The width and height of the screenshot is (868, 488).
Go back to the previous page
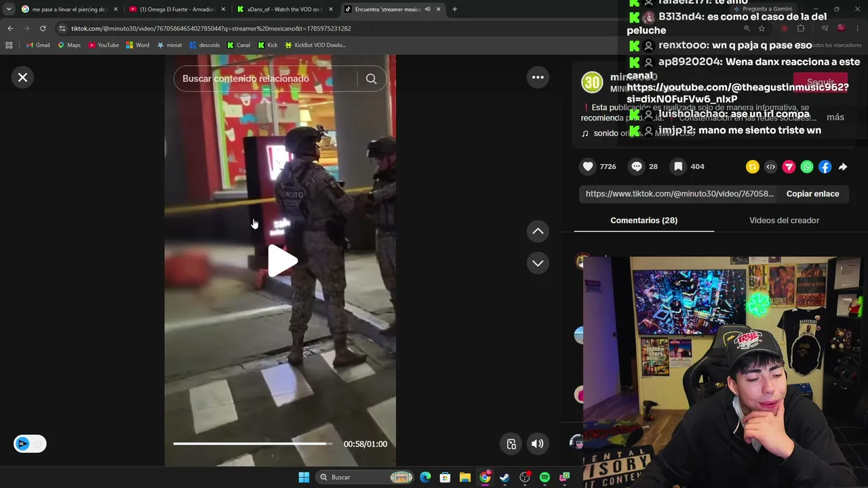(10, 28)
